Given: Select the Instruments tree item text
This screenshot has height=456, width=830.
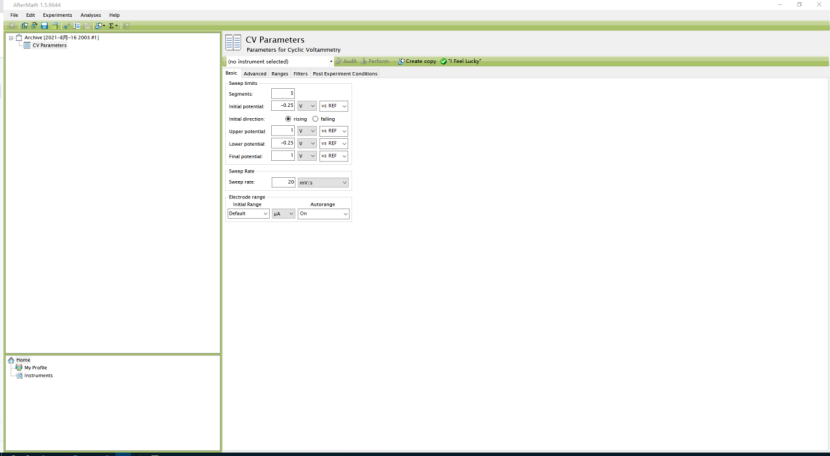Looking at the screenshot, I should tap(38, 375).
